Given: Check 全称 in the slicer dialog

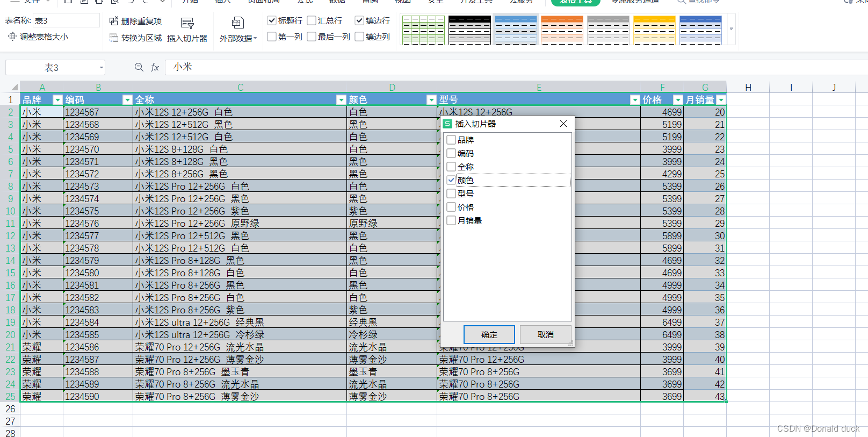Looking at the screenshot, I should 451,167.
